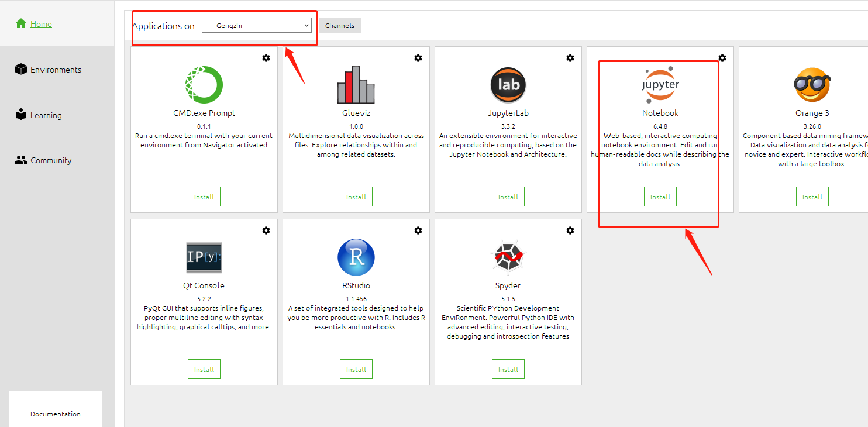Screen dimensions: 868x427
Task: Install Orange 3
Action: point(812,197)
